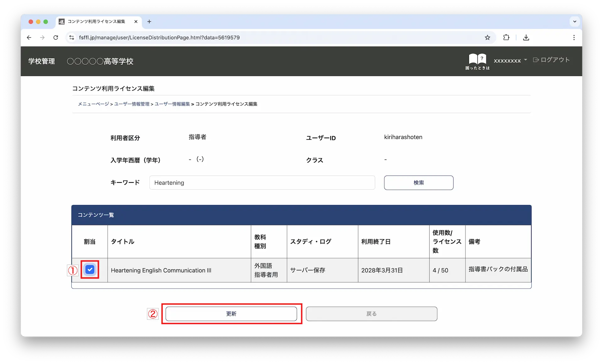The width and height of the screenshot is (603, 364).
Task: Go back with browser back arrow
Action: point(29,38)
